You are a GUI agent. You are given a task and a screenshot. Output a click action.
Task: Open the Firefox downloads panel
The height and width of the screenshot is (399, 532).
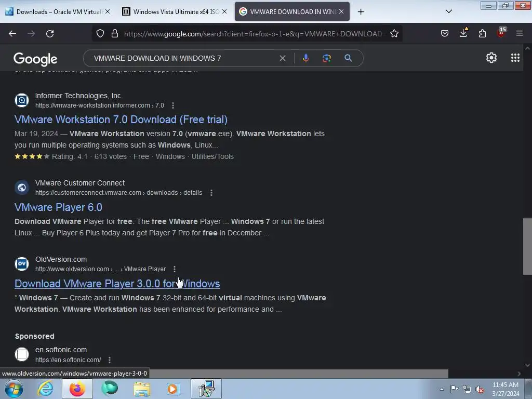click(463, 33)
